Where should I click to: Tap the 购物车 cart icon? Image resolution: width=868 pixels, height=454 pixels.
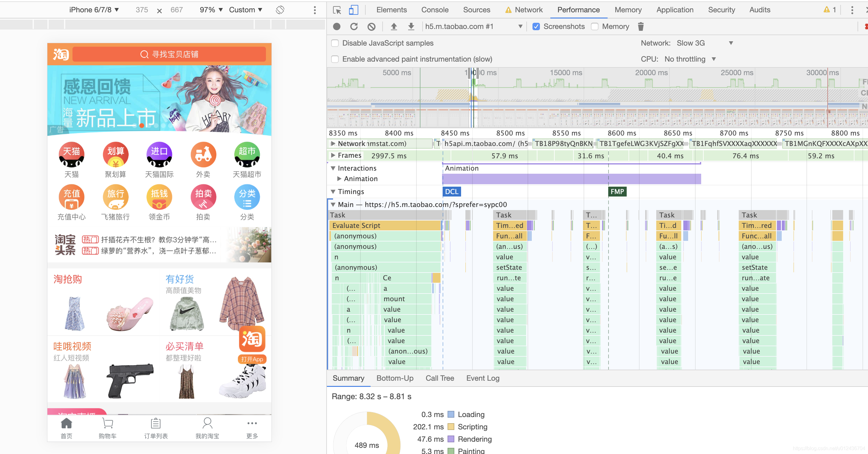click(107, 428)
